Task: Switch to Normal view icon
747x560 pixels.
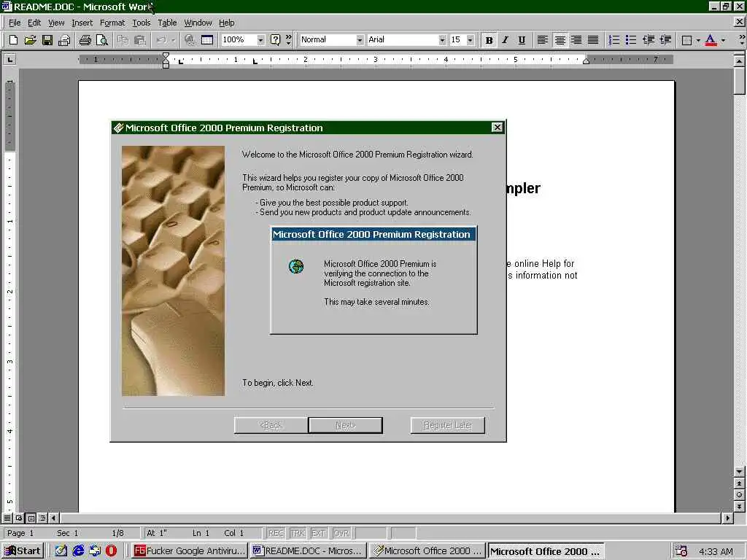Action: pos(7,518)
